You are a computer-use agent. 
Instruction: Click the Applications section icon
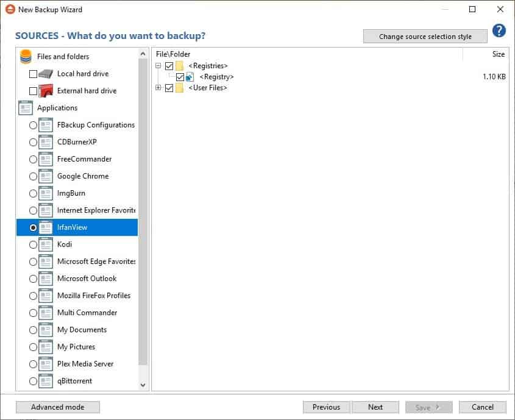26,108
